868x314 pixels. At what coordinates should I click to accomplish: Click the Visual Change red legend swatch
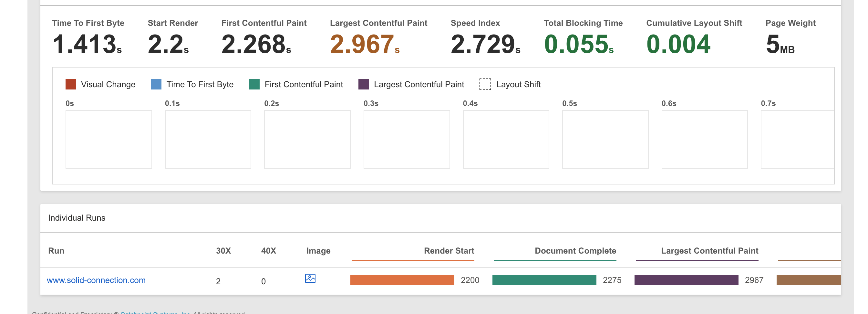70,84
